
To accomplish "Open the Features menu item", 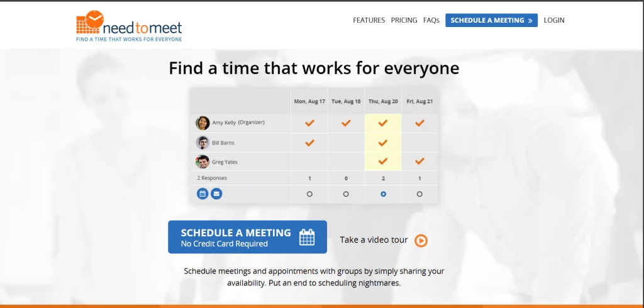I will point(369,20).
